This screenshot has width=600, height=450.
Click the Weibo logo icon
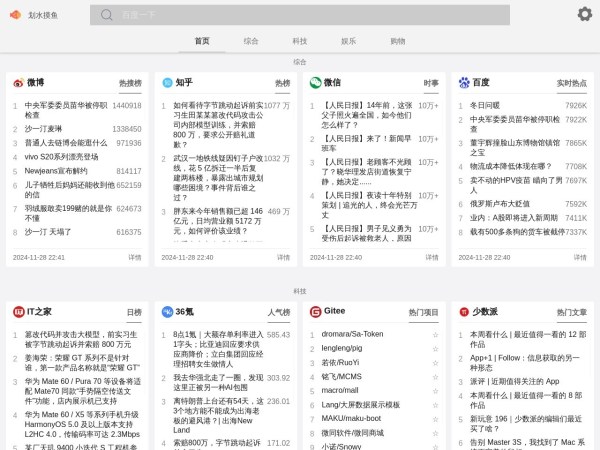tap(18, 83)
